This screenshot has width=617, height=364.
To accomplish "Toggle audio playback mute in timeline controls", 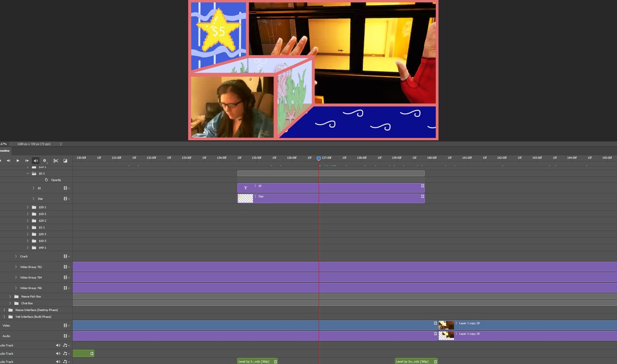I will point(35,161).
